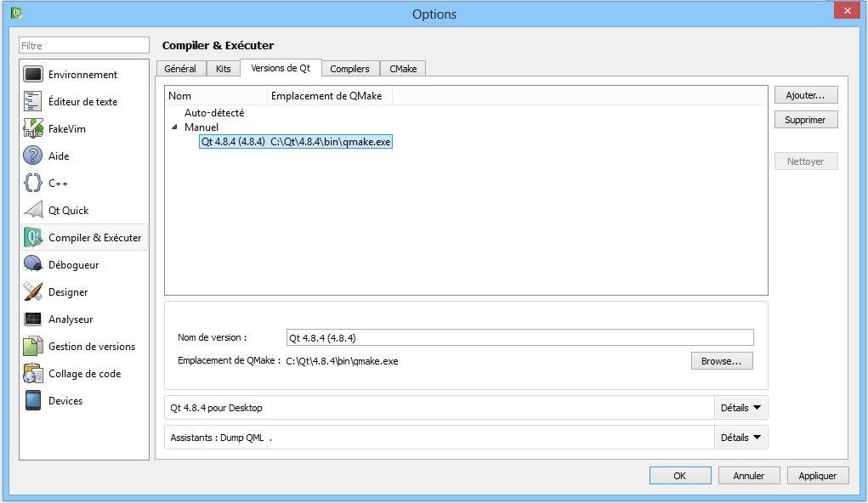Image resolution: width=868 pixels, height=503 pixels.
Task: Click the Devices tablet icon
Action: tap(32, 400)
